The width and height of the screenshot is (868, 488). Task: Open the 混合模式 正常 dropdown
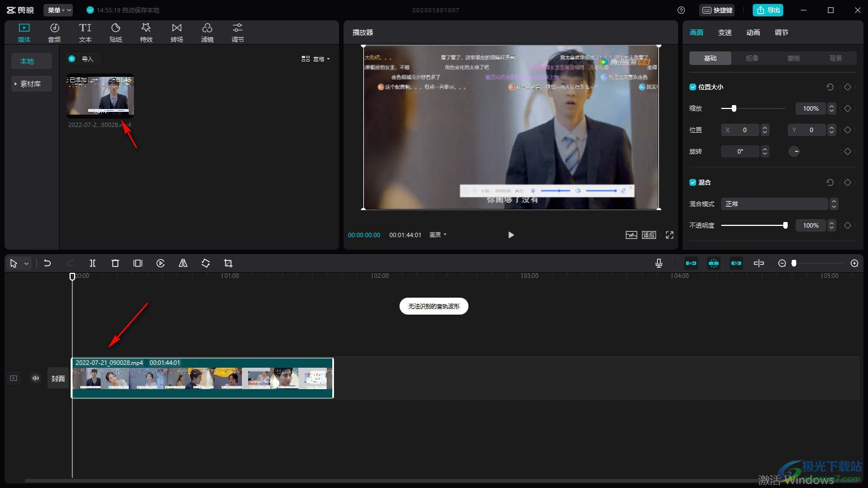click(x=779, y=204)
